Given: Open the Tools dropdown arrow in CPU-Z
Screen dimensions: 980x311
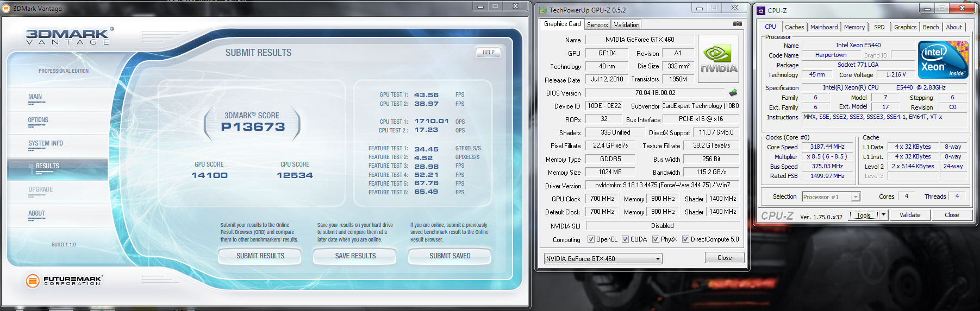Looking at the screenshot, I should 883,215.
